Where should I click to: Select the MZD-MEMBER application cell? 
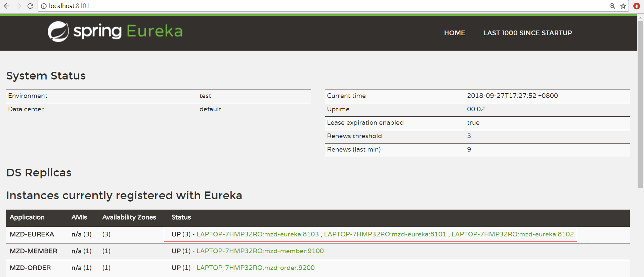click(34, 251)
